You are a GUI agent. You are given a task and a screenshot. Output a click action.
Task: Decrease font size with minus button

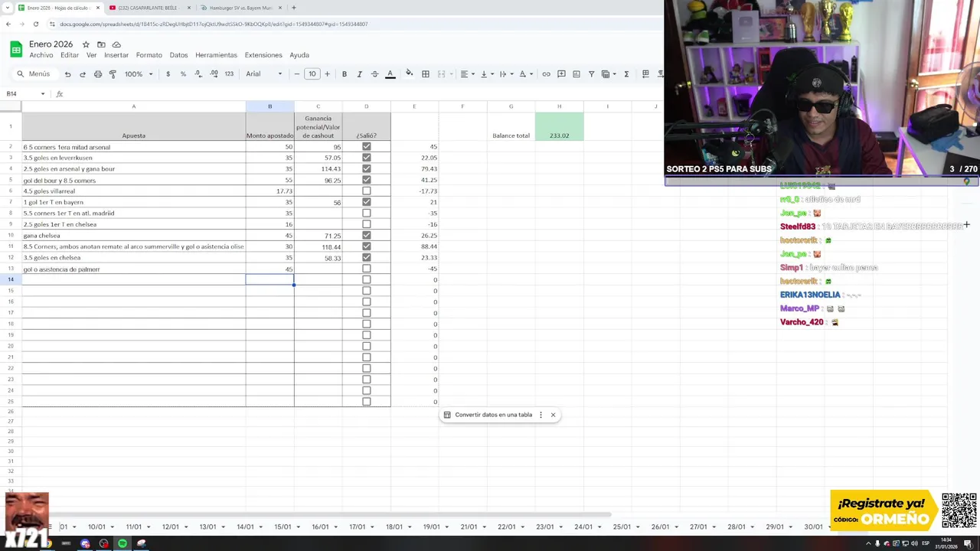click(x=297, y=74)
